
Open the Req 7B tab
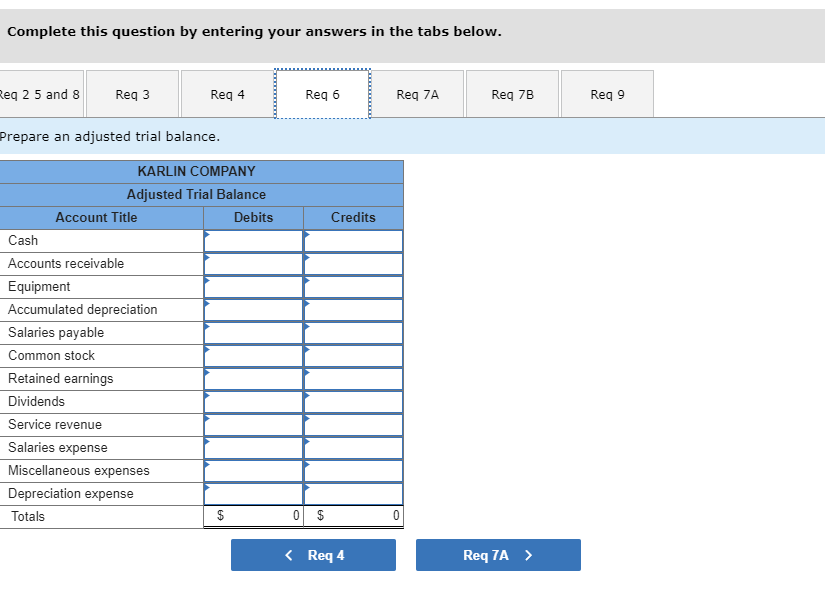[x=512, y=93]
